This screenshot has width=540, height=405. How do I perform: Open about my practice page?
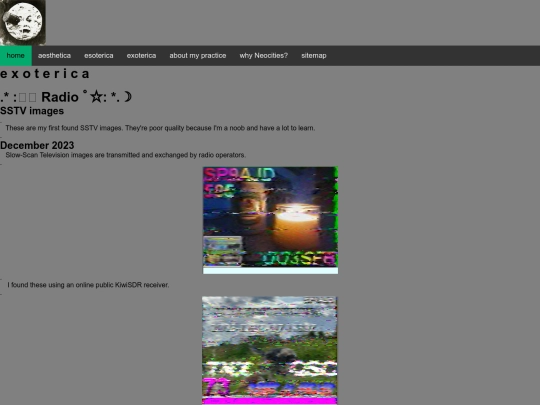pyautogui.click(x=198, y=55)
